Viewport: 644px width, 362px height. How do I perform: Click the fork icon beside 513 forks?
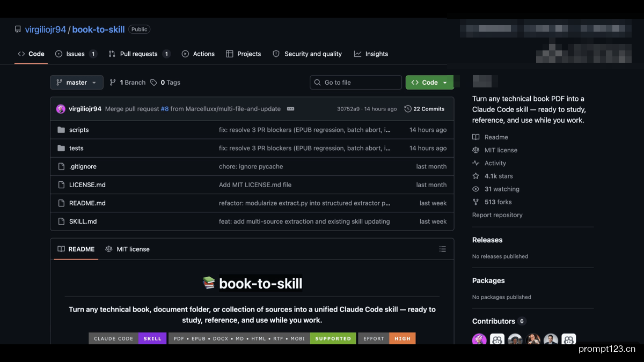tap(475, 202)
